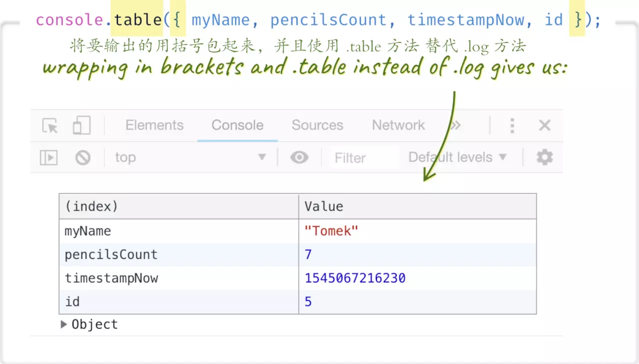Expand the Object disclosure triangle
Viewport: 639px width, 364px height.
coord(63,324)
